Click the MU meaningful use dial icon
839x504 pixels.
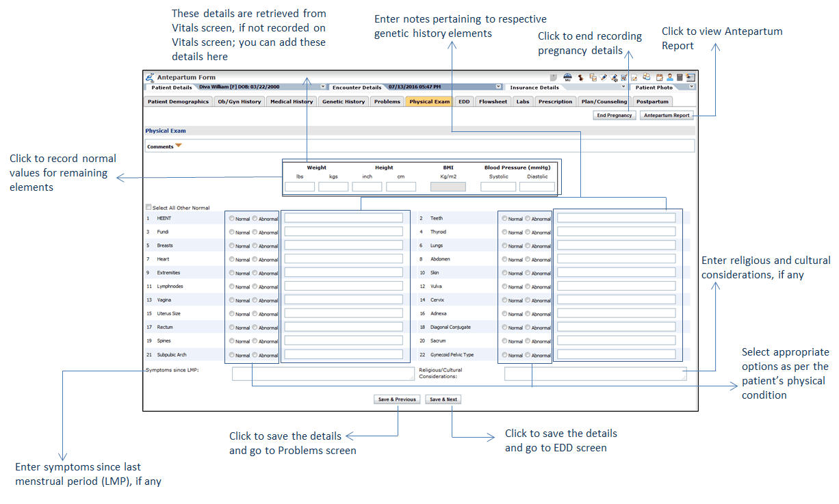[x=568, y=77]
